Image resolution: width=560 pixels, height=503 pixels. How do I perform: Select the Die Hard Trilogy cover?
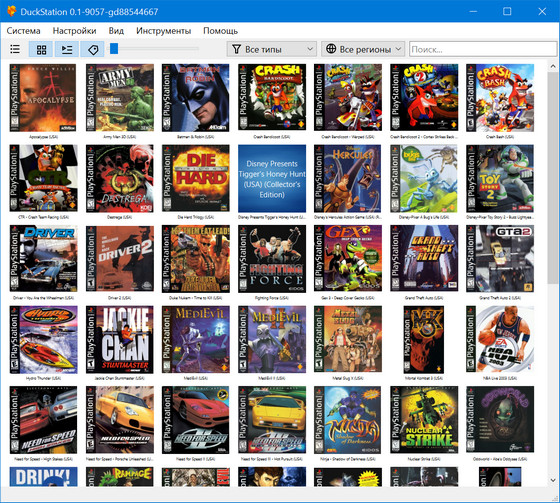pyautogui.click(x=196, y=178)
